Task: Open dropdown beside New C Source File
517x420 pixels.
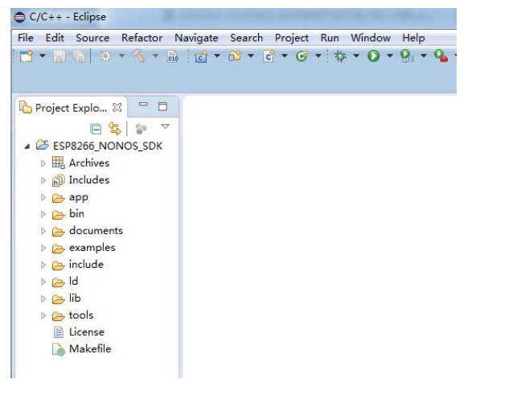Action: [x=284, y=56]
